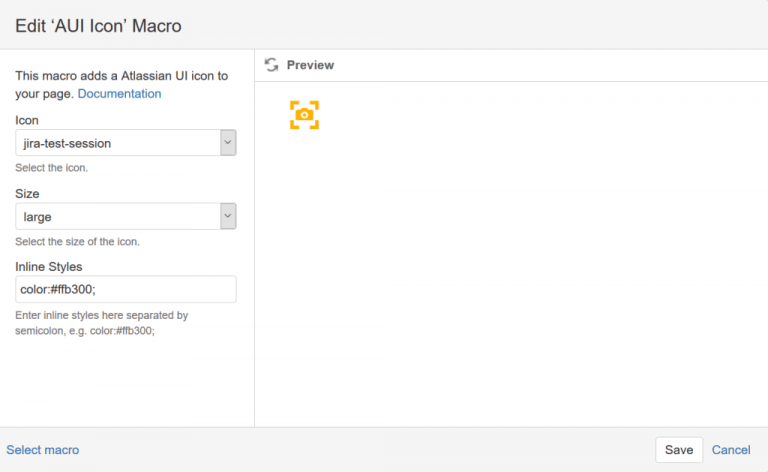Click the 'Select the size of the icon.' hint
The height and width of the screenshot is (472, 768).
click(77, 241)
